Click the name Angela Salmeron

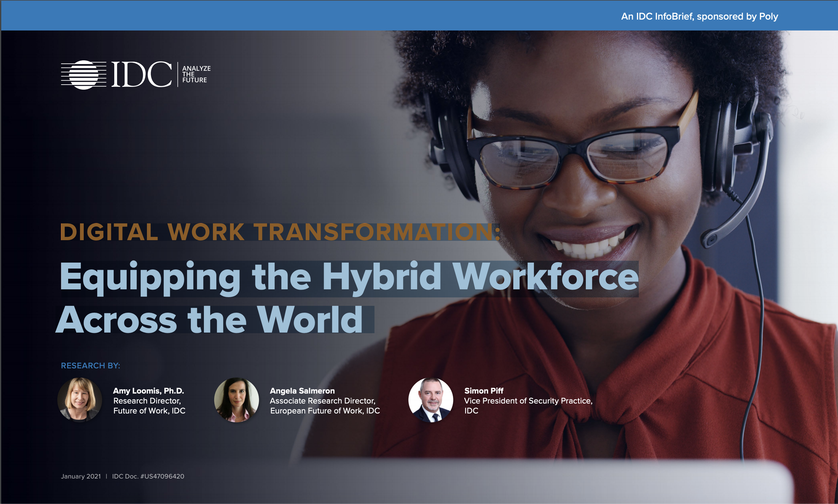point(302,390)
